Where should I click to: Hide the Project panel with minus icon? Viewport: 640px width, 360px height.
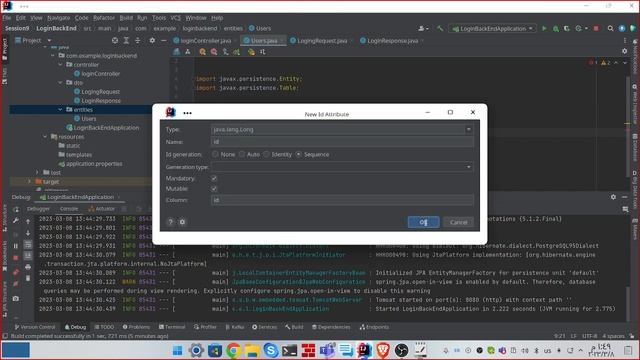[x=163, y=40]
